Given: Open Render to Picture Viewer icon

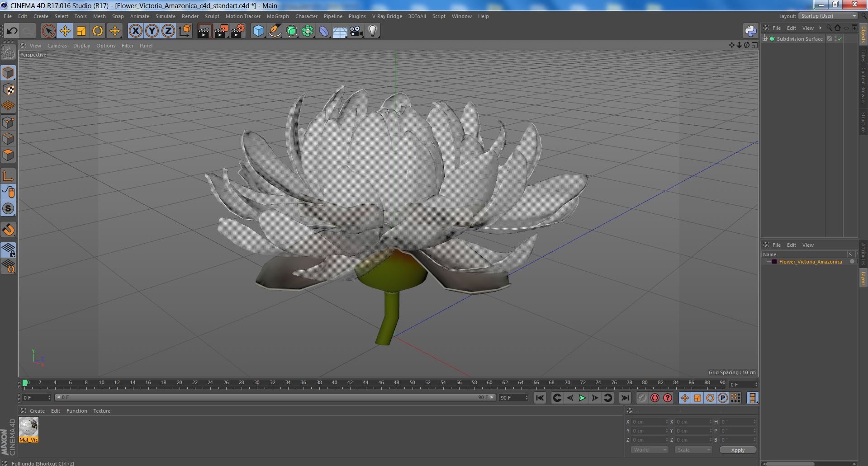Looking at the screenshot, I should coord(221,31).
